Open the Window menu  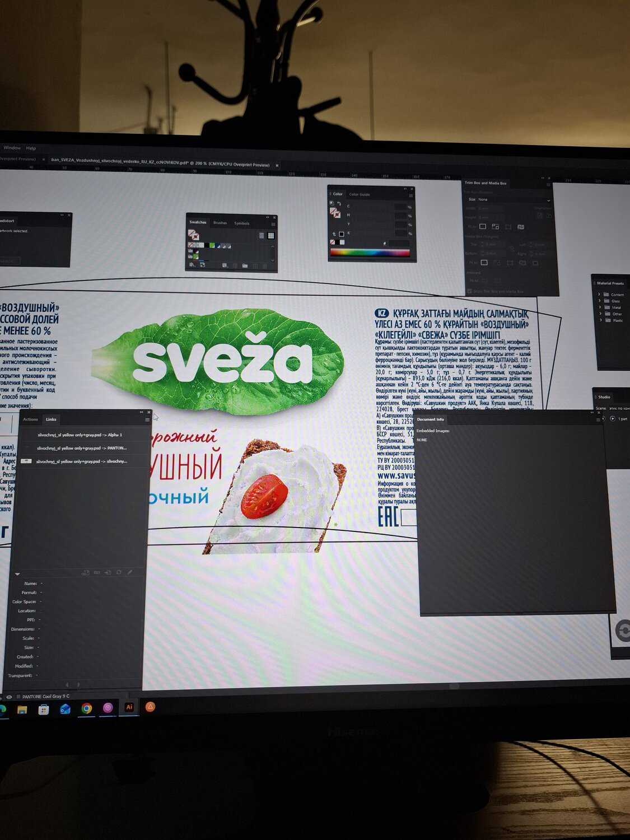click(x=12, y=148)
